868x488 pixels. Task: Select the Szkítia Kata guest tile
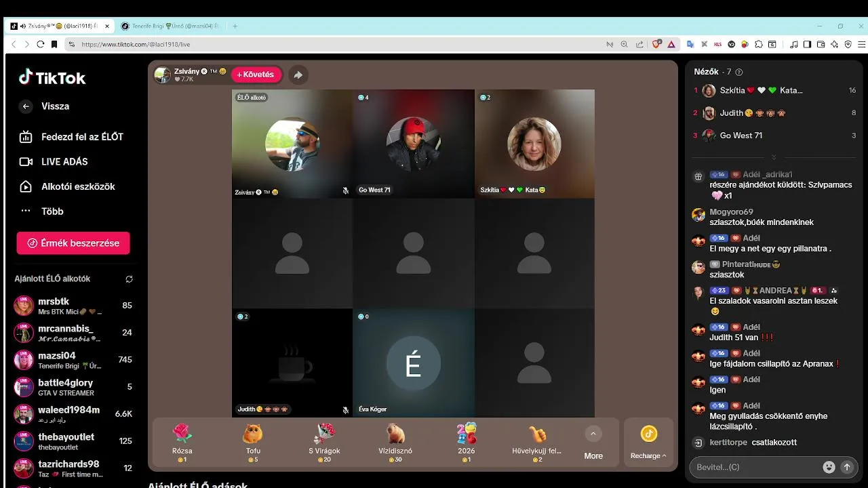[x=534, y=144]
